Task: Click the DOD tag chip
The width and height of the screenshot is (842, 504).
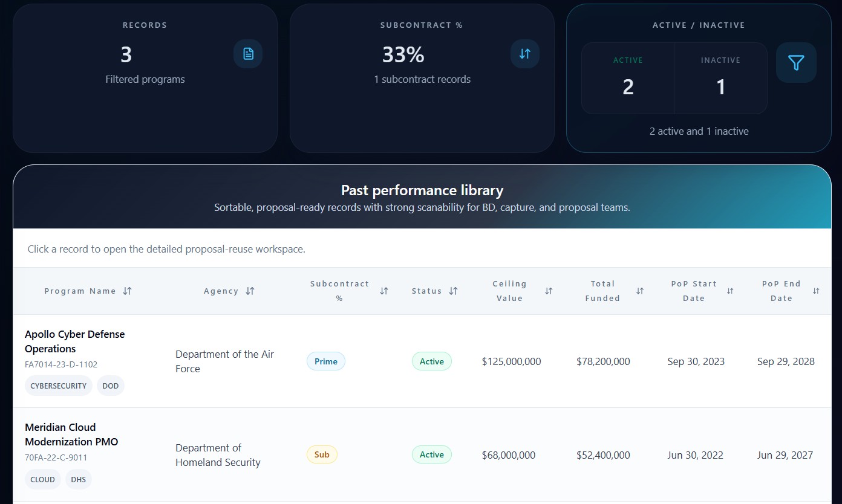Action: tap(111, 386)
